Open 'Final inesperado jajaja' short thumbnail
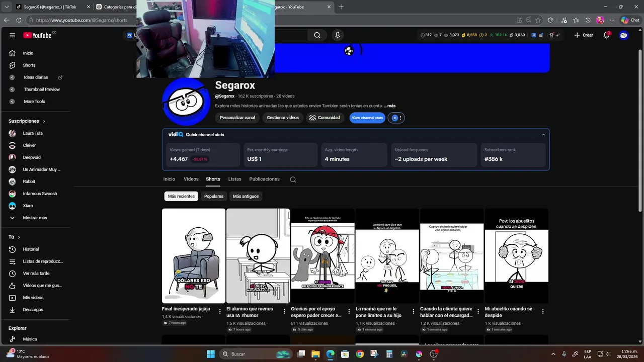The image size is (644, 362). [x=194, y=256]
